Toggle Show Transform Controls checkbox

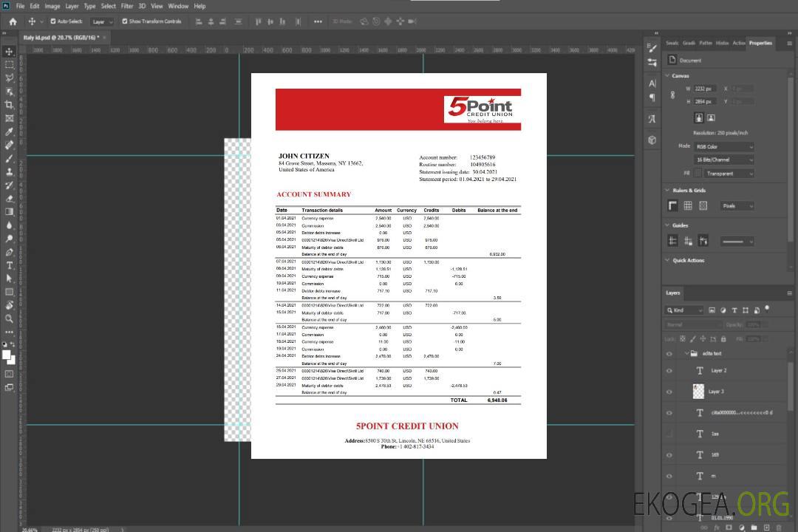click(x=125, y=21)
